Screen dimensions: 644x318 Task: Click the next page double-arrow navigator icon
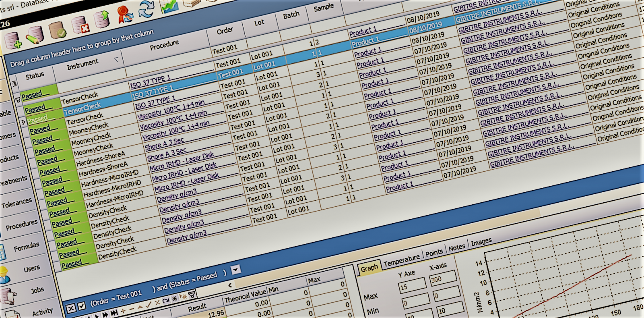[x=105, y=314]
